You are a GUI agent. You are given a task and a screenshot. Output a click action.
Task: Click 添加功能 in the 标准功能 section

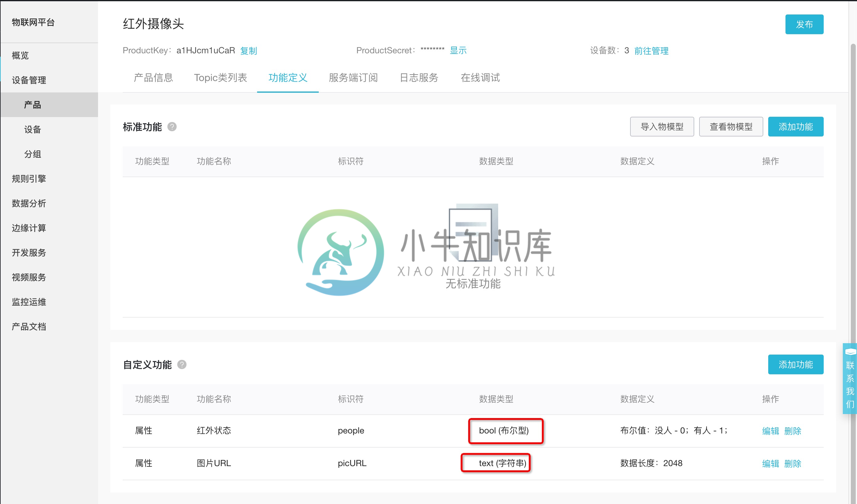(x=796, y=127)
